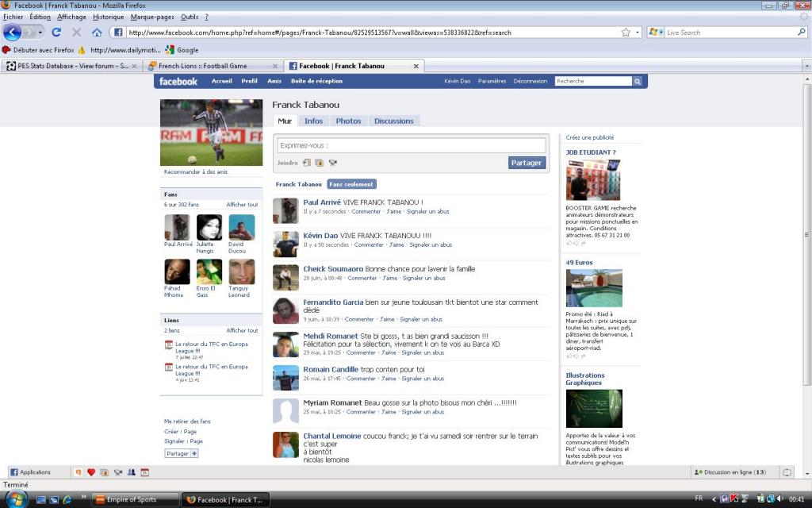Viewport: 812px width, 508px height.
Task: Go to the Firefox home page icon
Action: (x=97, y=32)
